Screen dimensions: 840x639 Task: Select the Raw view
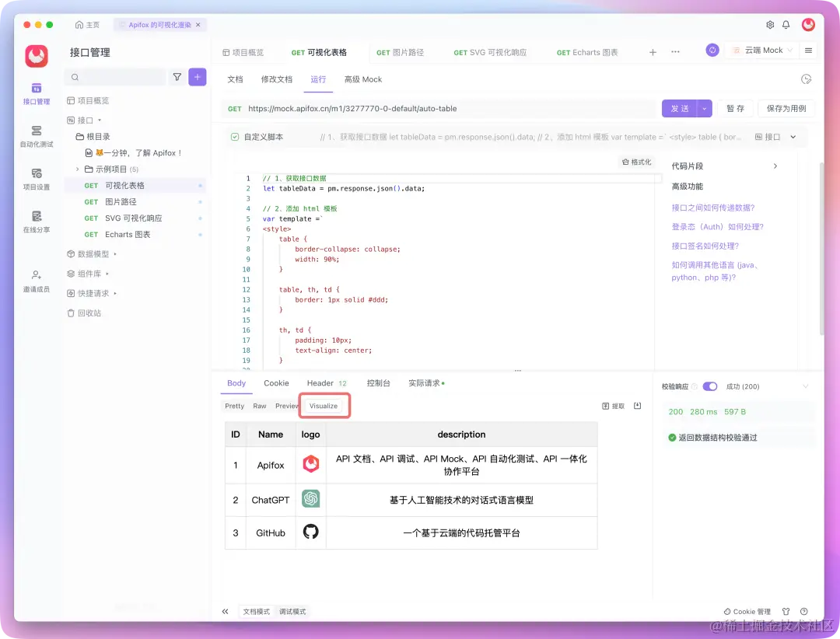coord(259,406)
